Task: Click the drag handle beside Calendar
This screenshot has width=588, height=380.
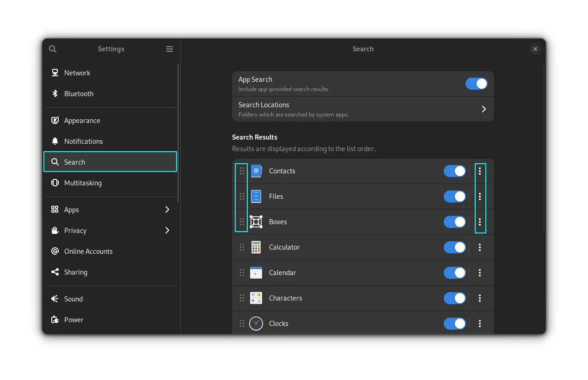Action: (242, 273)
